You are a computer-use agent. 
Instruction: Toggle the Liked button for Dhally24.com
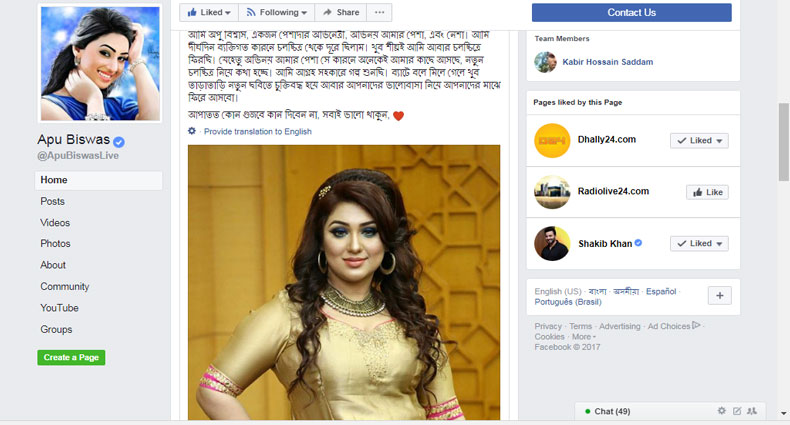(699, 140)
